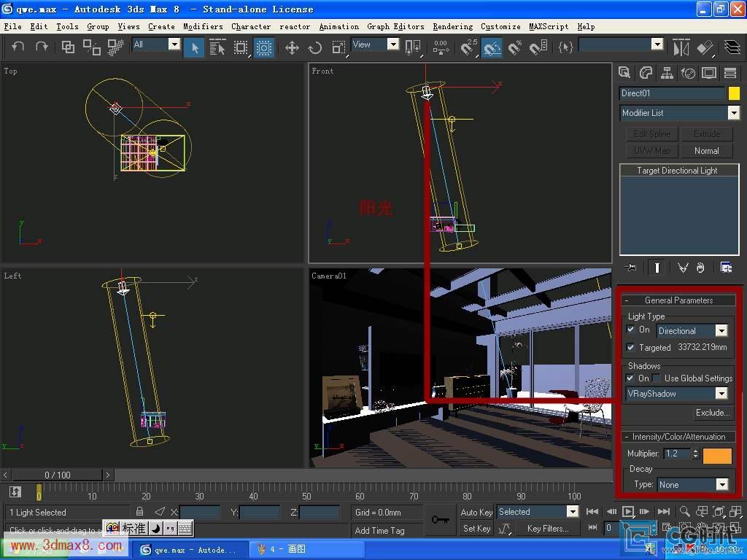
Task: Open the Decay Type dropdown
Action: point(693,485)
